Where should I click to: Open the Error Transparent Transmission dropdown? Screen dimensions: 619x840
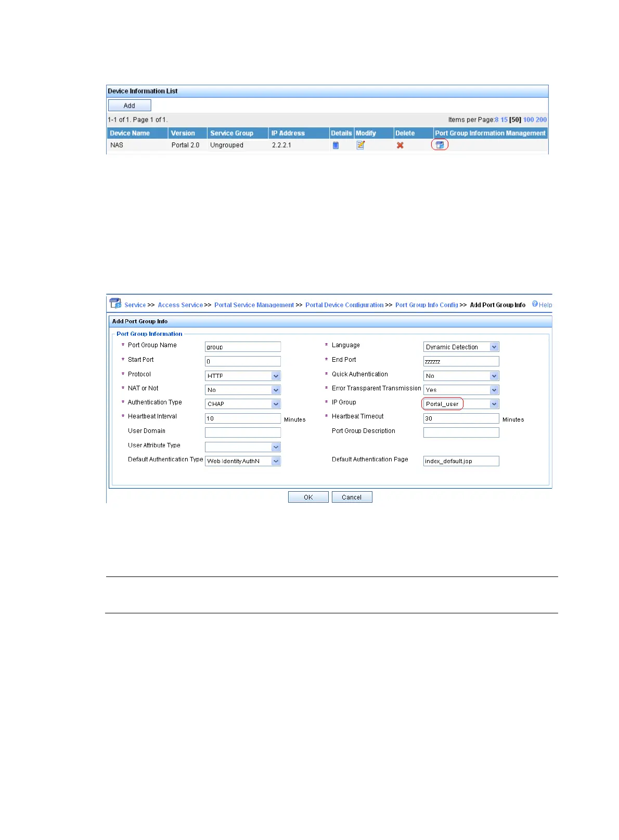click(461, 390)
